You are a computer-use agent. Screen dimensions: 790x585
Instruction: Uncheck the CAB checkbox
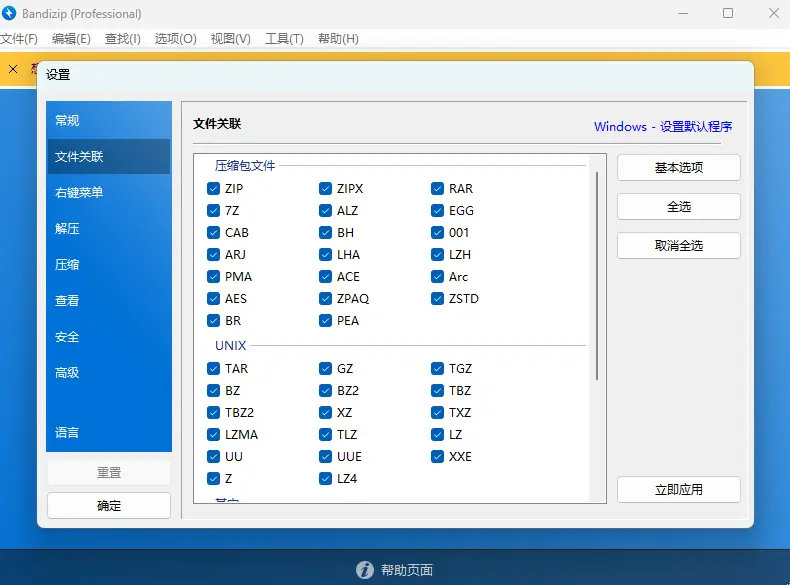(213, 233)
